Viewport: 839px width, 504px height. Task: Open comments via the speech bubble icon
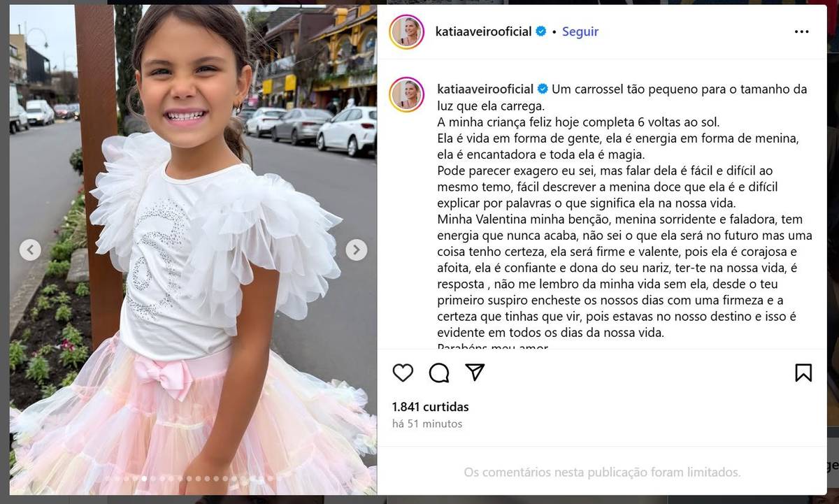coord(439,373)
